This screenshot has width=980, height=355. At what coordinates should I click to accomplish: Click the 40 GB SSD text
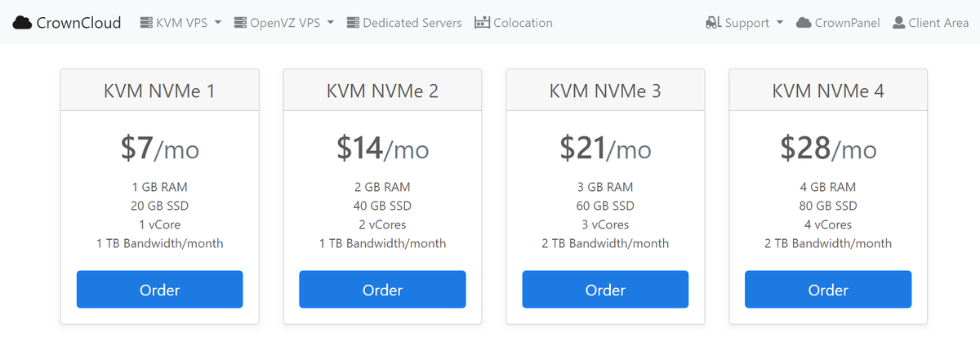(382, 206)
